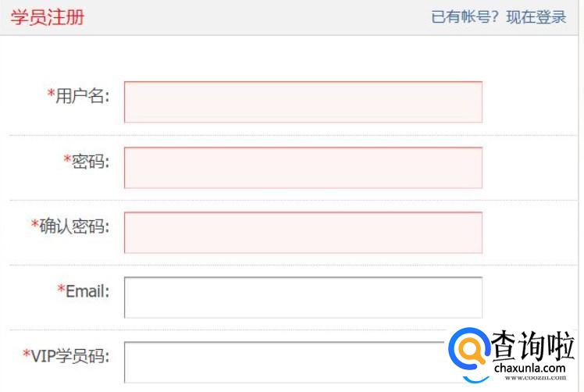Click the Email field label
This screenshot has height=392, width=584.
87,291
